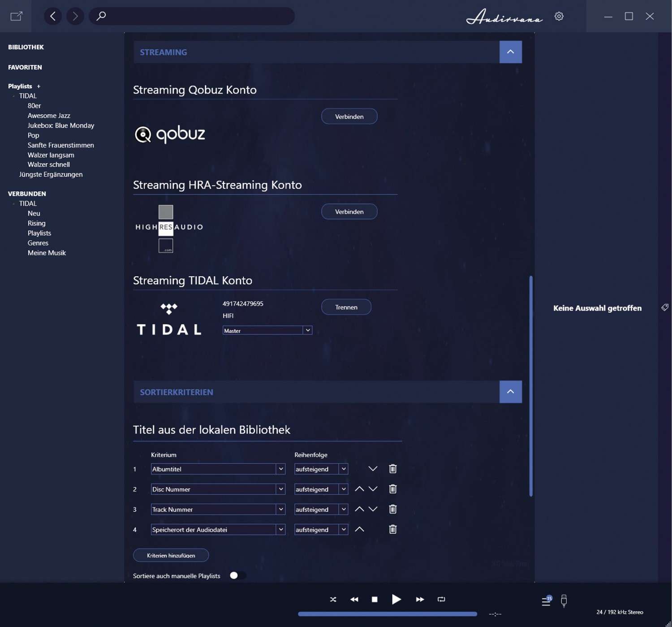Click the settings panel vertical scrollbar

click(x=531, y=385)
